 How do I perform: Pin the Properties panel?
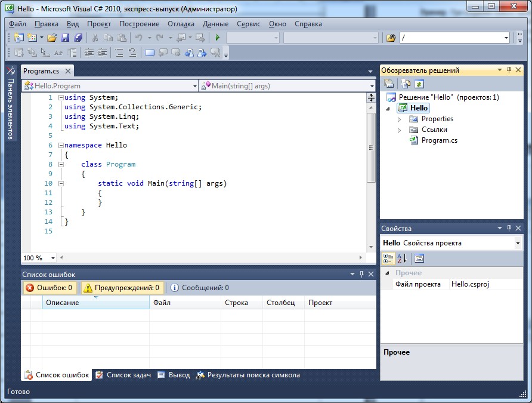coord(509,228)
